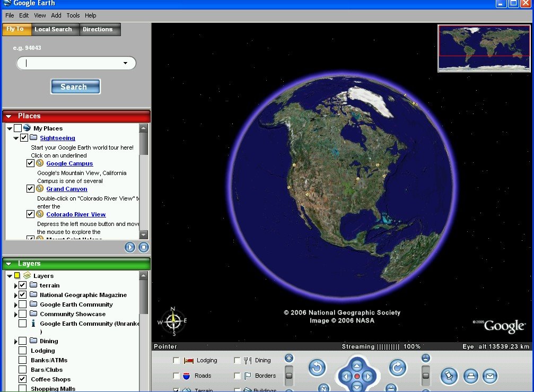Email the current view

[x=490, y=376]
